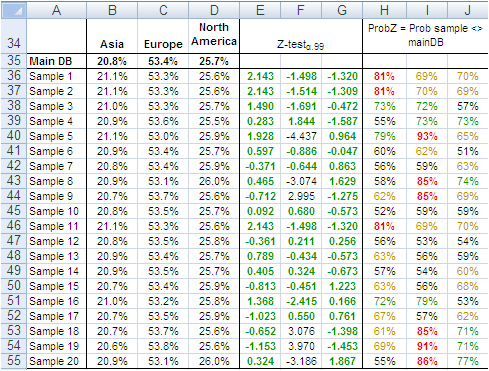Click Sample 15 Z-test value 1.223
Screen dimensions: 489x371
(x=342, y=286)
